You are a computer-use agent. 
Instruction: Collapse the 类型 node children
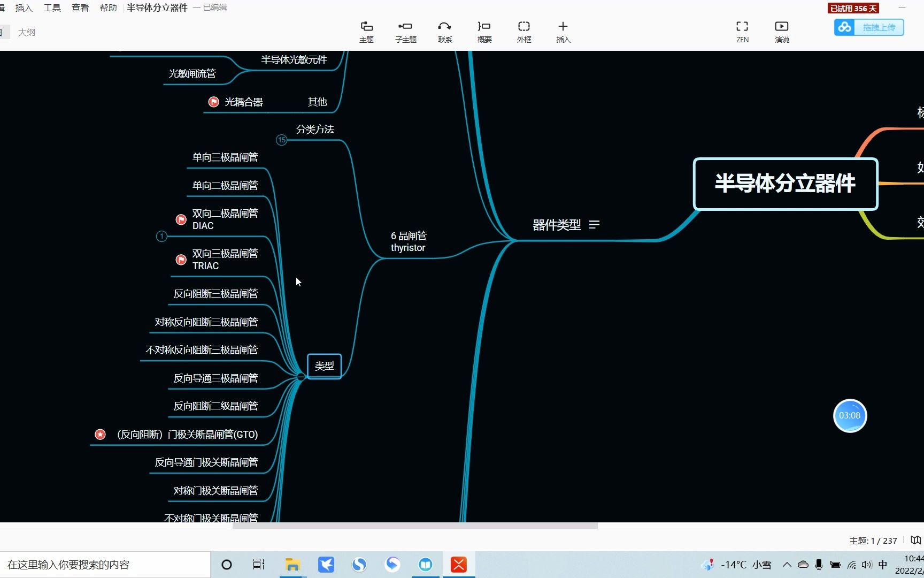click(x=301, y=377)
